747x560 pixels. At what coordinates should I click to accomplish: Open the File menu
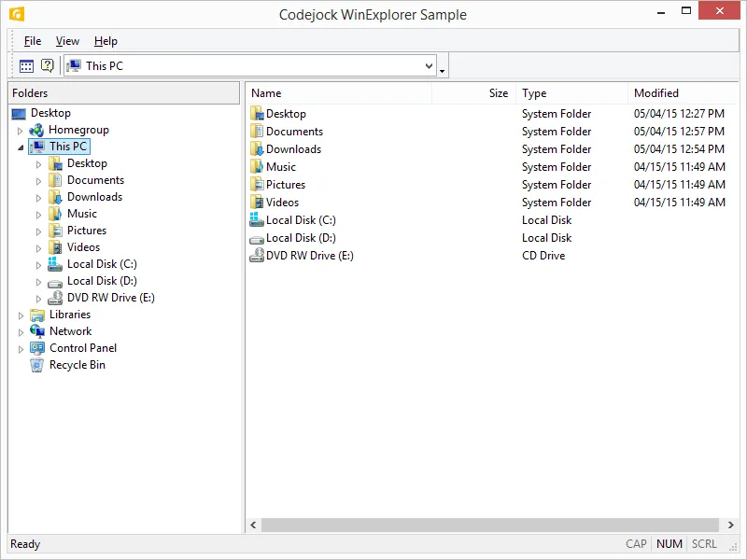pos(33,41)
